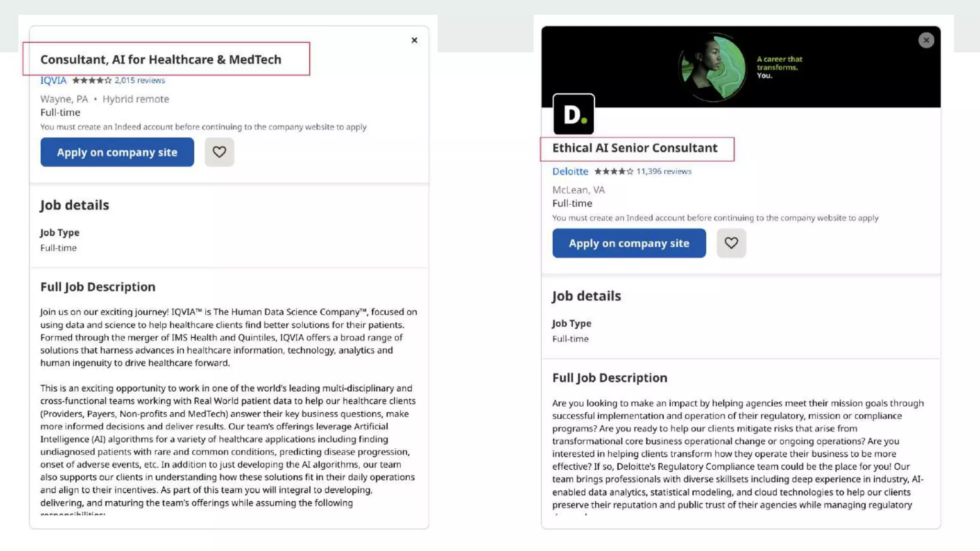Close the IQVIA job posting panel
Image resolution: width=980 pixels, height=551 pixels.
pos(414,40)
